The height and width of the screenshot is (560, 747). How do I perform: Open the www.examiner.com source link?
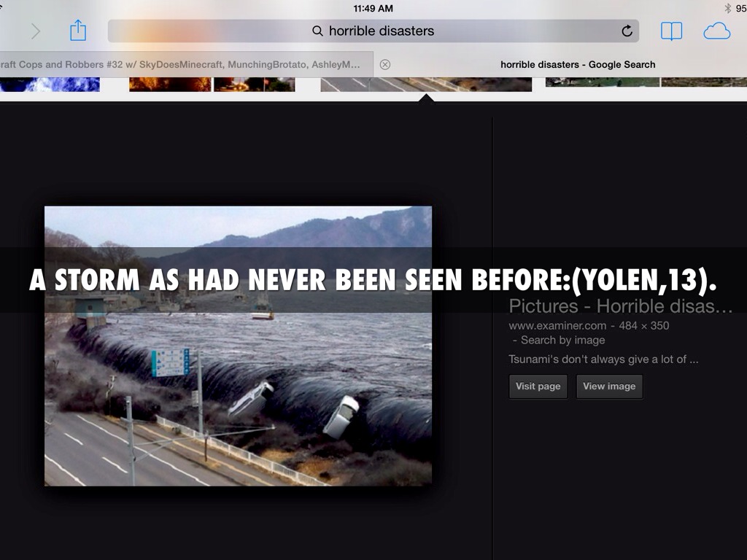pyautogui.click(x=557, y=325)
